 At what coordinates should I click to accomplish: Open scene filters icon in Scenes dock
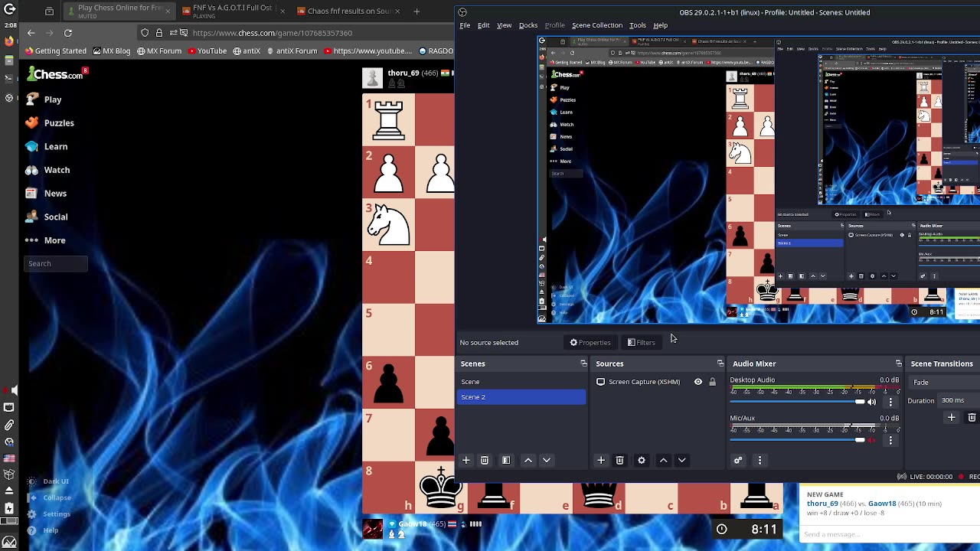click(506, 460)
